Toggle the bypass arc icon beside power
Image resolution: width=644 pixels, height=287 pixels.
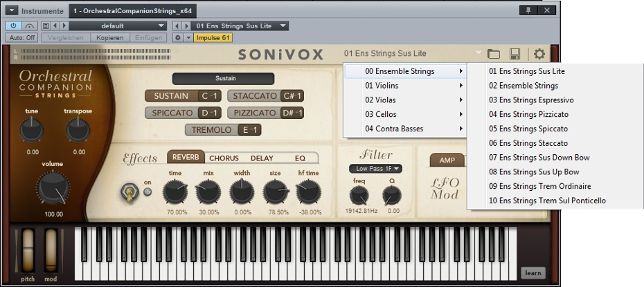[29, 26]
